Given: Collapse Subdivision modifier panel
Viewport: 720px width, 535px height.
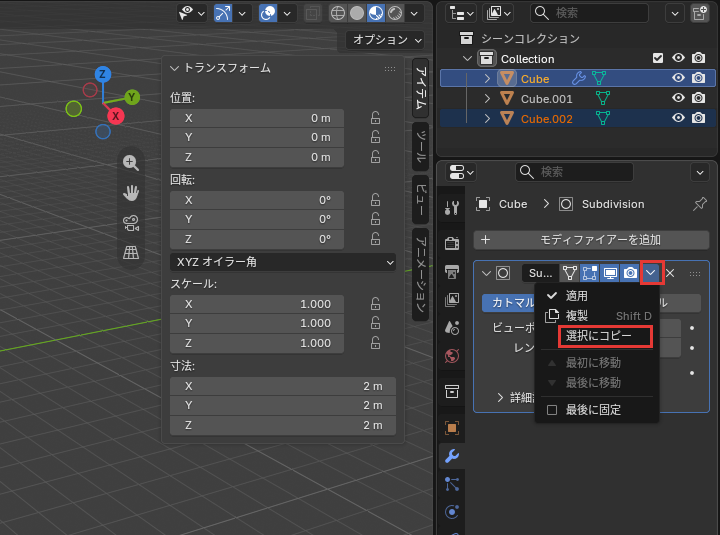Looking at the screenshot, I should tap(486, 273).
